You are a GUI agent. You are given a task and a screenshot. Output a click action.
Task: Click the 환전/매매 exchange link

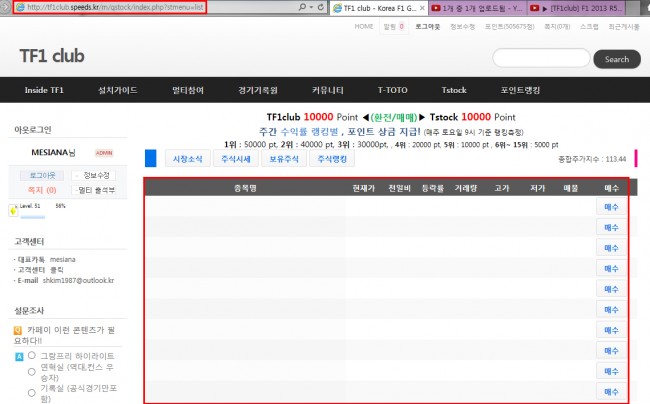(x=394, y=117)
